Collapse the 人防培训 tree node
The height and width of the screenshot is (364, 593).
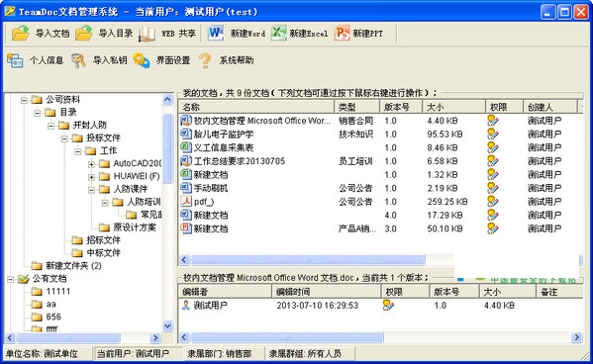(105, 203)
